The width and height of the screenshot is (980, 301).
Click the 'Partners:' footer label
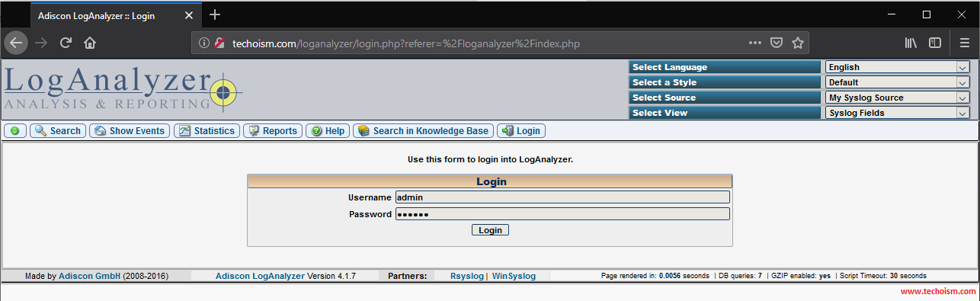[408, 276]
